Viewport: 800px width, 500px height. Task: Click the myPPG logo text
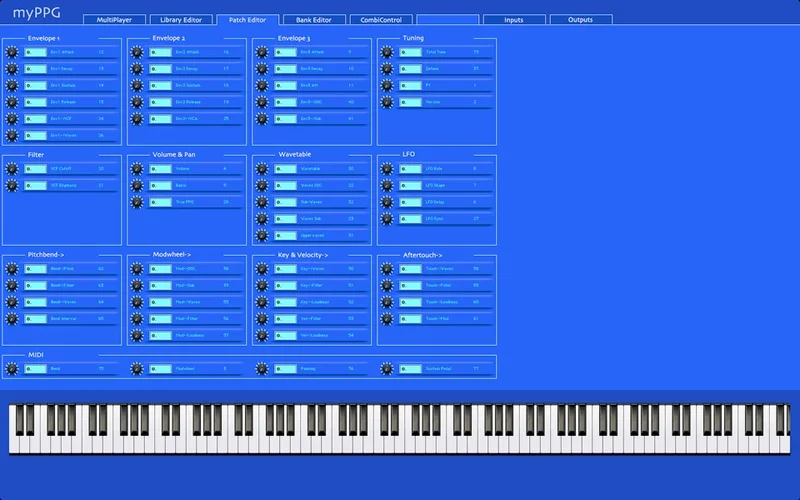click(36, 13)
